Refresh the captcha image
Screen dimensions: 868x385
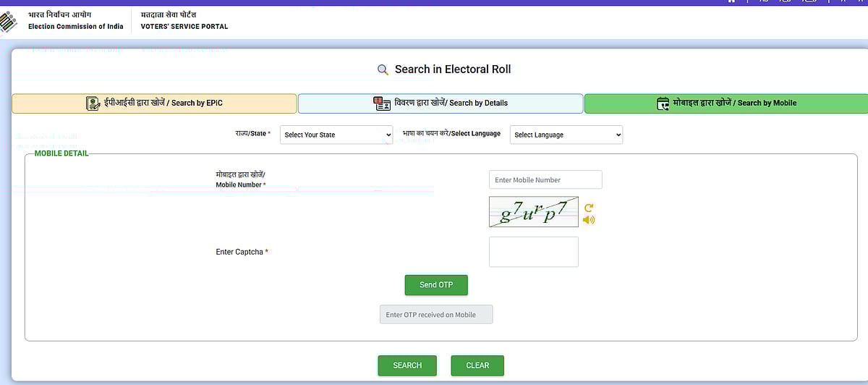click(x=588, y=208)
